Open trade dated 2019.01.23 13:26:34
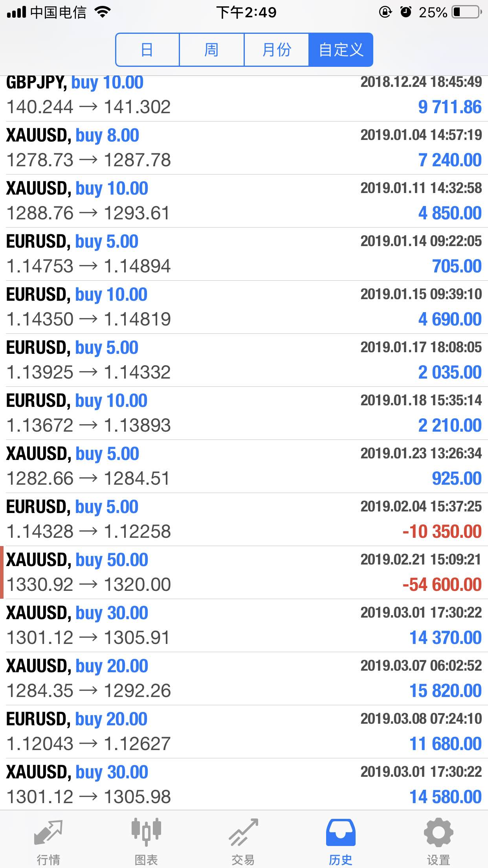The image size is (488, 868). pyautogui.click(x=244, y=466)
